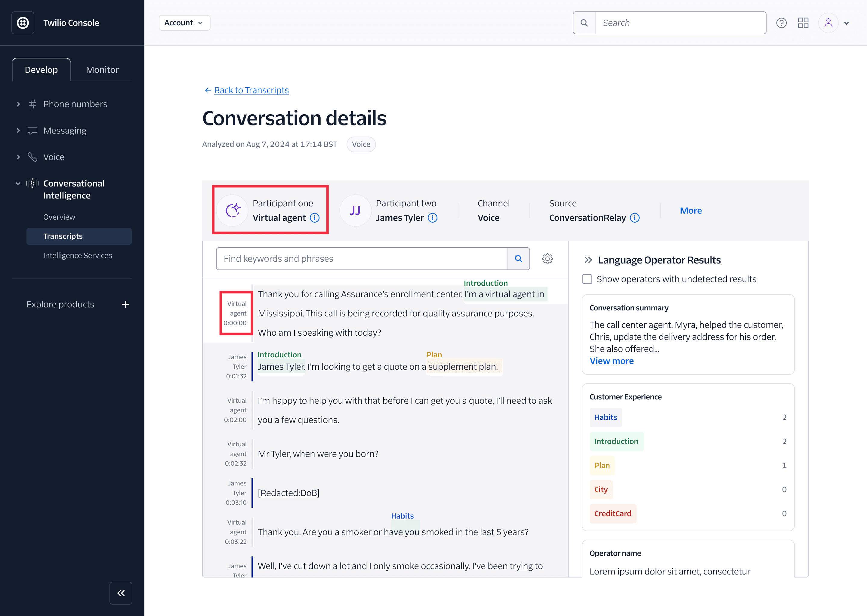Image resolution: width=867 pixels, height=616 pixels.
Task: Run the keyword search with magnifier button
Action: coord(518,258)
